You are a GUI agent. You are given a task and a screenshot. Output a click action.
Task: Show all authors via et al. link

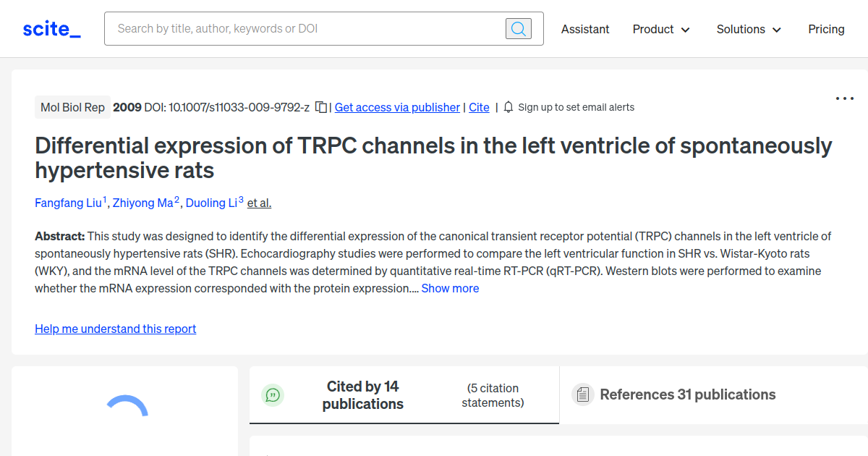tap(258, 203)
